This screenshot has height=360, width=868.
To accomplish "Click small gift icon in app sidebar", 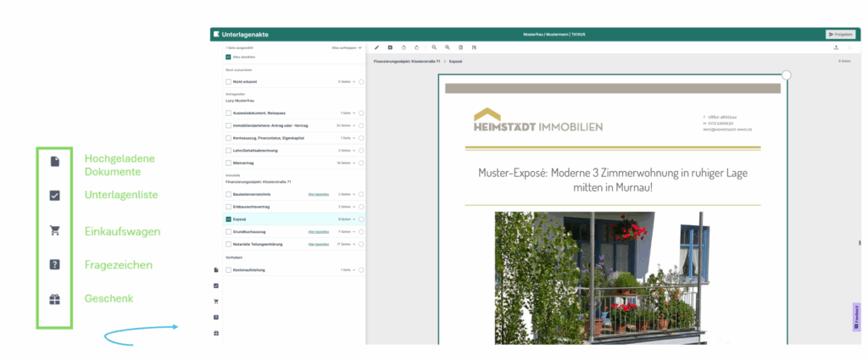I will (216, 332).
